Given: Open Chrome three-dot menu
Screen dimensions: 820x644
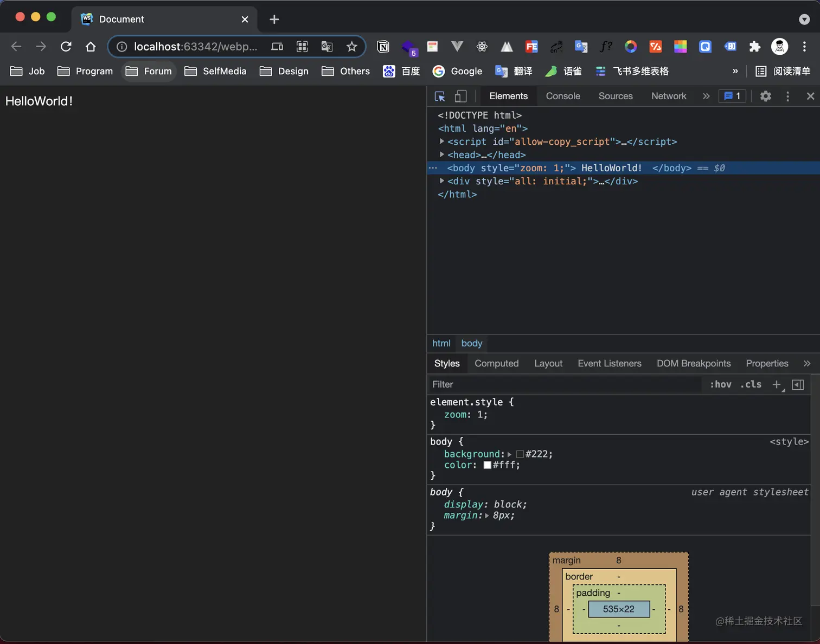Looking at the screenshot, I should click(804, 47).
